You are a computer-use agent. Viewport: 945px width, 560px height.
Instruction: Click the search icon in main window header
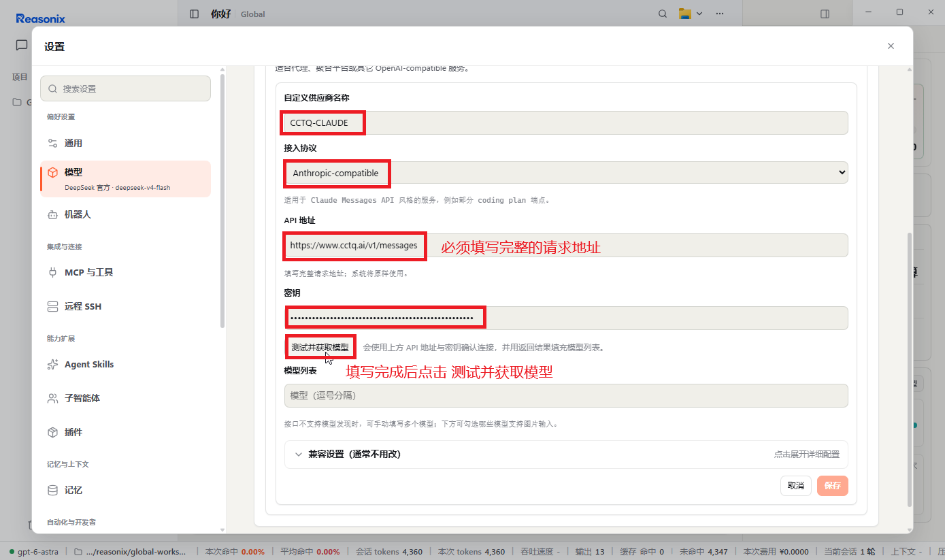(x=663, y=14)
